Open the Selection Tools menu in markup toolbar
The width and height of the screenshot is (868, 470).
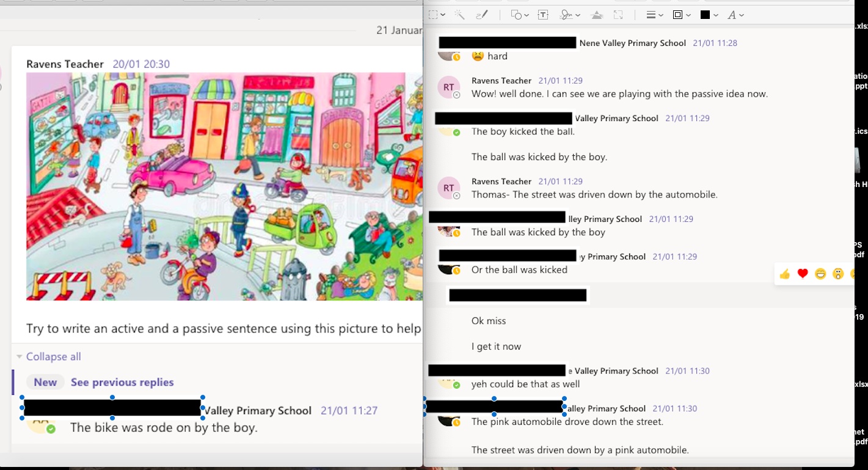pyautogui.click(x=436, y=15)
